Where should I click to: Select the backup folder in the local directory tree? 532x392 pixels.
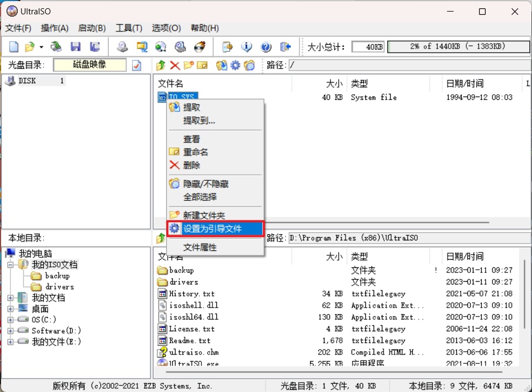coord(57,276)
